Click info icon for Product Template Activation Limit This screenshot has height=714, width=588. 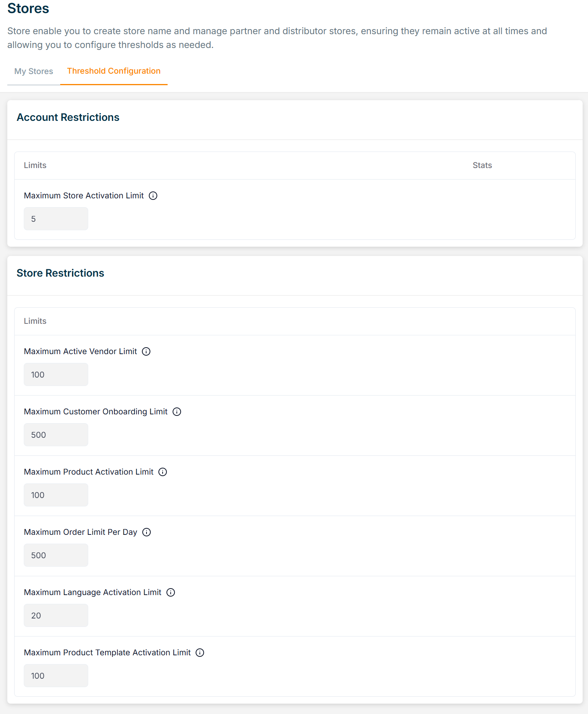[x=200, y=653]
